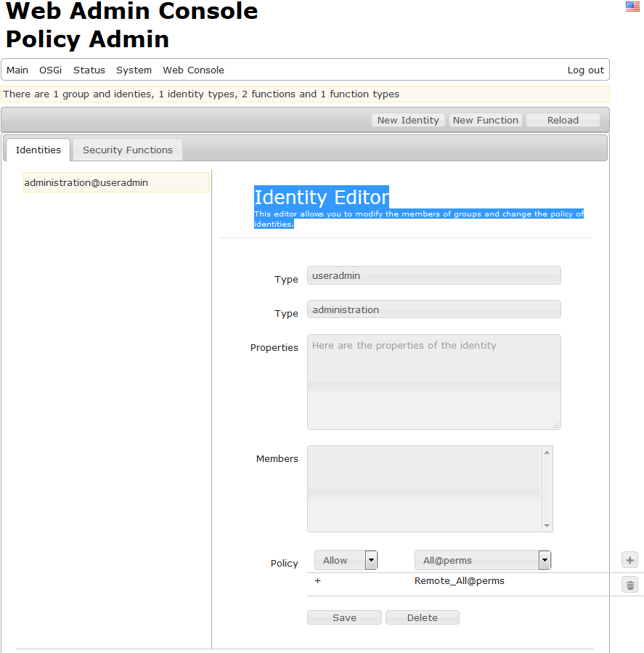Click the trash icon beside Remote_All@perms
644x653 pixels.
pyautogui.click(x=629, y=585)
